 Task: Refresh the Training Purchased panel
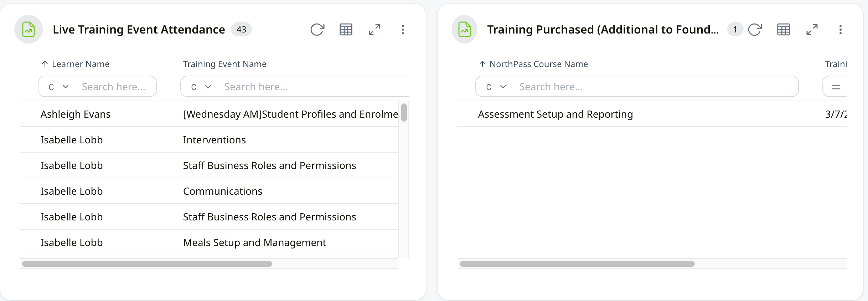[x=755, y=30]
